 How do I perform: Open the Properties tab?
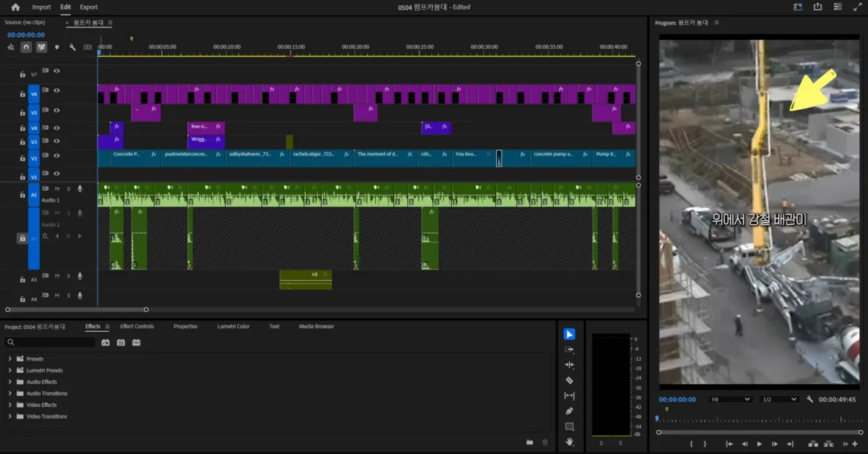pos(186,327)
